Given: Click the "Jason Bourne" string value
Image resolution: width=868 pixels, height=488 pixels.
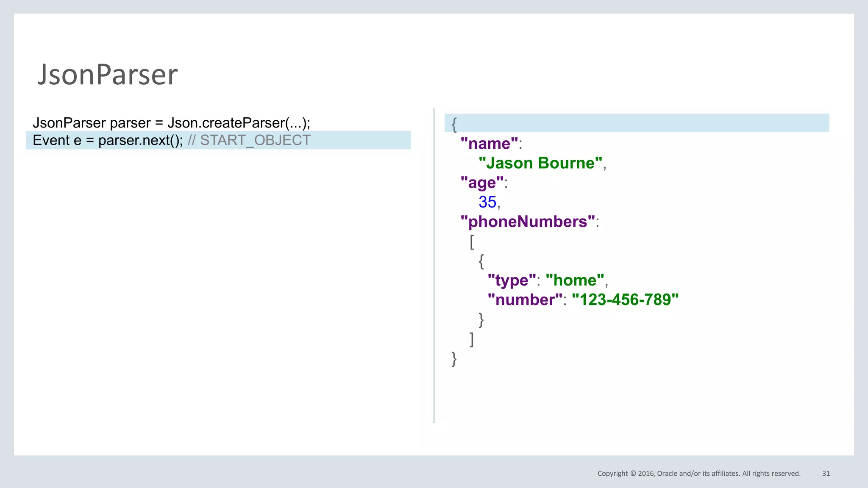Looking at the screenshot, I should click(x=540, y=163).
